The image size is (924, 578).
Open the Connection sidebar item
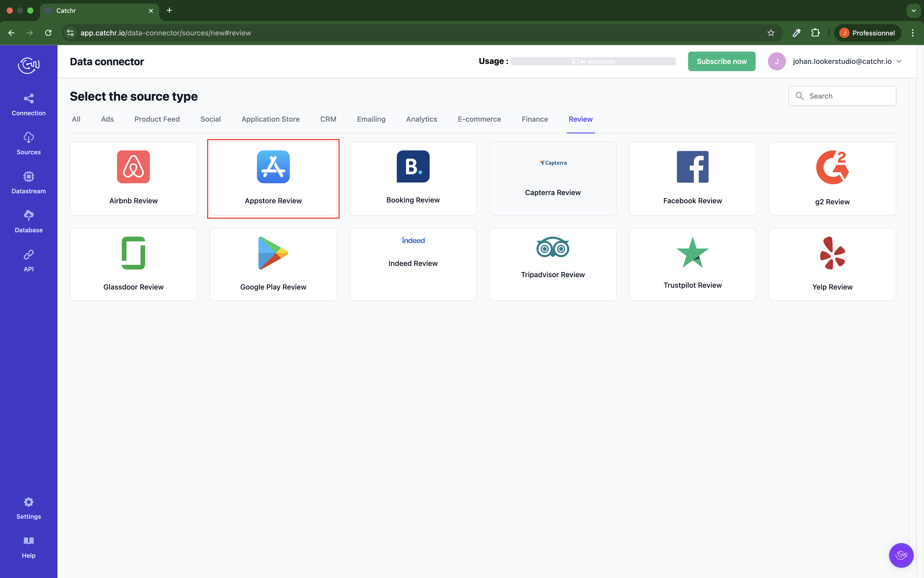tap(29, 105)
